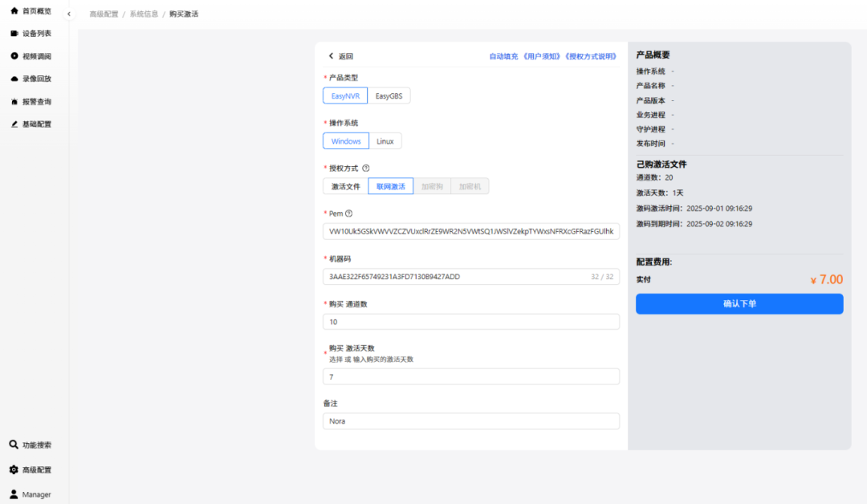Click the 32 / 32 character counter

click(602, 276)
